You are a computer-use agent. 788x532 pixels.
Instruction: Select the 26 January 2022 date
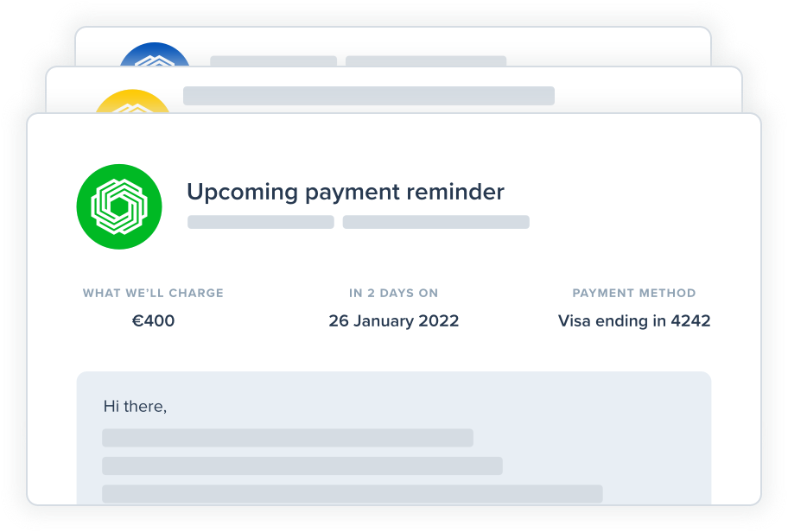(393, 320)
